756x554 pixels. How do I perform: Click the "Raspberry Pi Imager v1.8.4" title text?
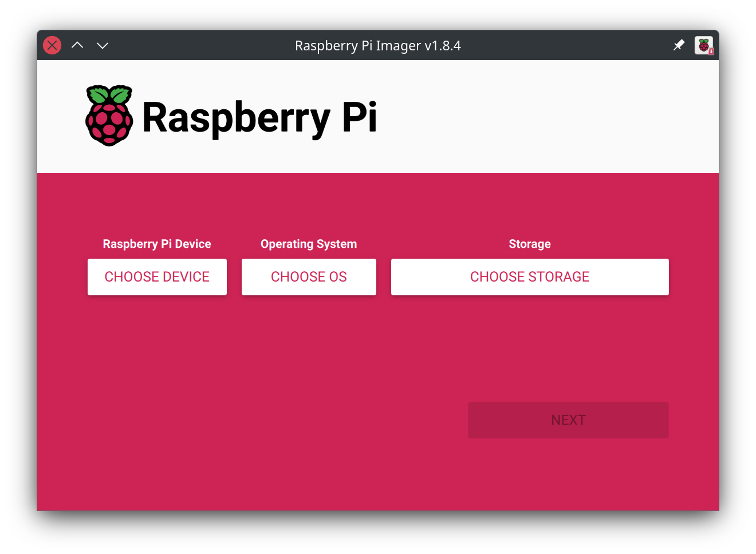(x=377, y=46)
